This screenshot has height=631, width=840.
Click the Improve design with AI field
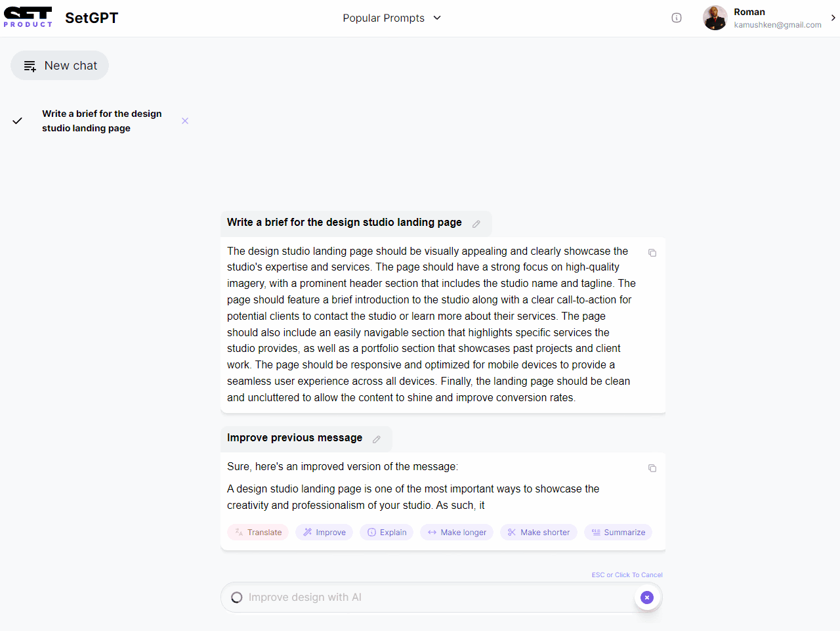433,598
